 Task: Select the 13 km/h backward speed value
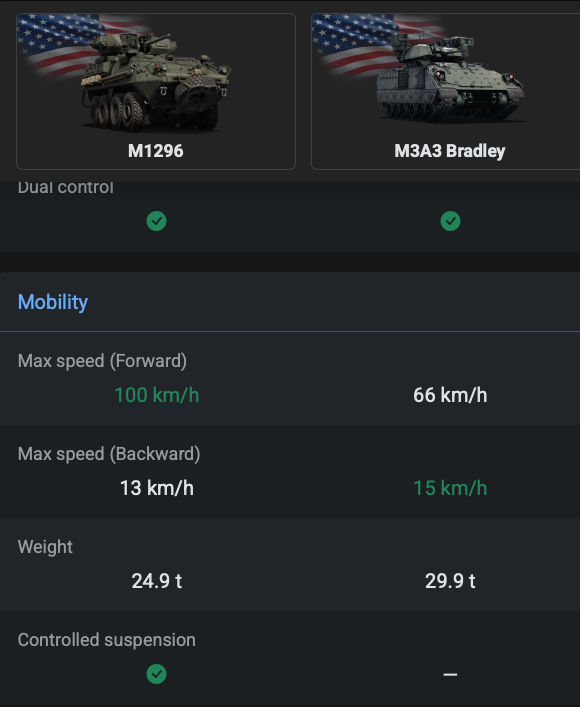pos(157,488)
